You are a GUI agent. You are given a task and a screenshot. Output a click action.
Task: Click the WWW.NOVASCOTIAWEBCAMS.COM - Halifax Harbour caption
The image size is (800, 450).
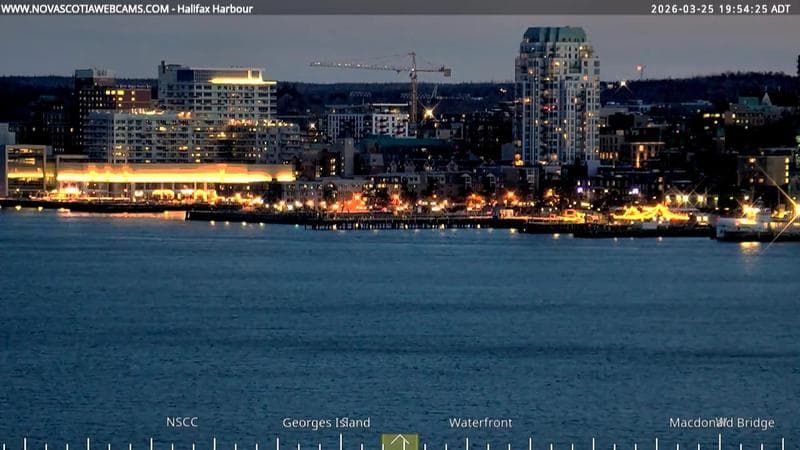point(127,9)
